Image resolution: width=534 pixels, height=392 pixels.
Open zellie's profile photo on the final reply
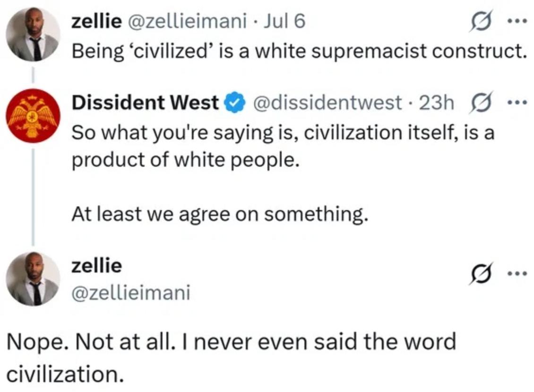coord(33,279)
